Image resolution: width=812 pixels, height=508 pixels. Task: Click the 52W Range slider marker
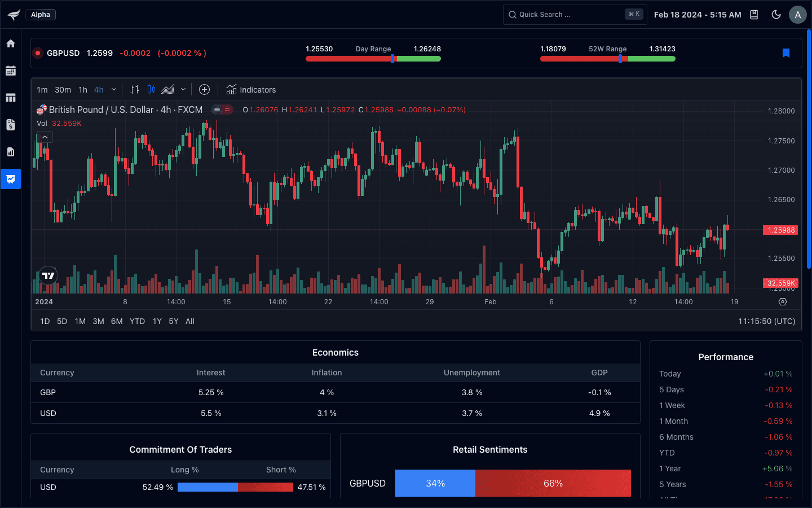point(620,59)
